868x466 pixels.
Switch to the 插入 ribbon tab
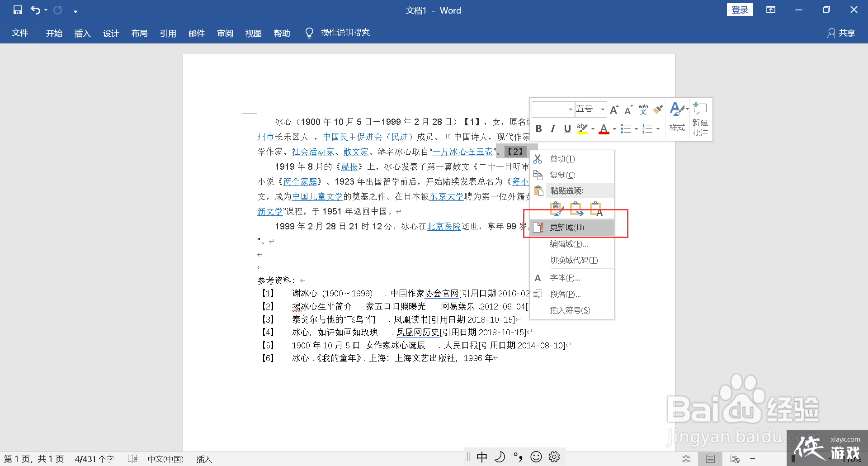pyautogui.click(x=82, y=33)
